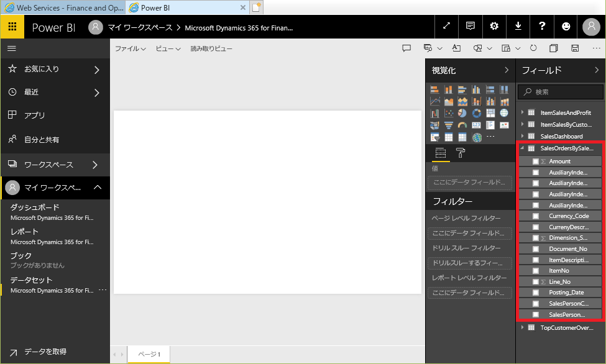This screenshot has height=364, width=606.
Task: Select the treemap visual
Action: tap(490, 113)
